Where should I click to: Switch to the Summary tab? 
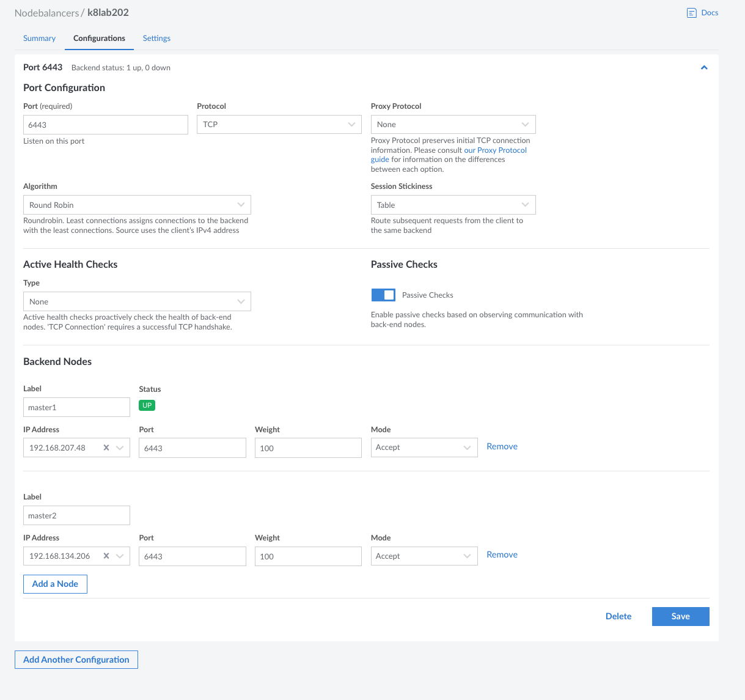point(39,39)
